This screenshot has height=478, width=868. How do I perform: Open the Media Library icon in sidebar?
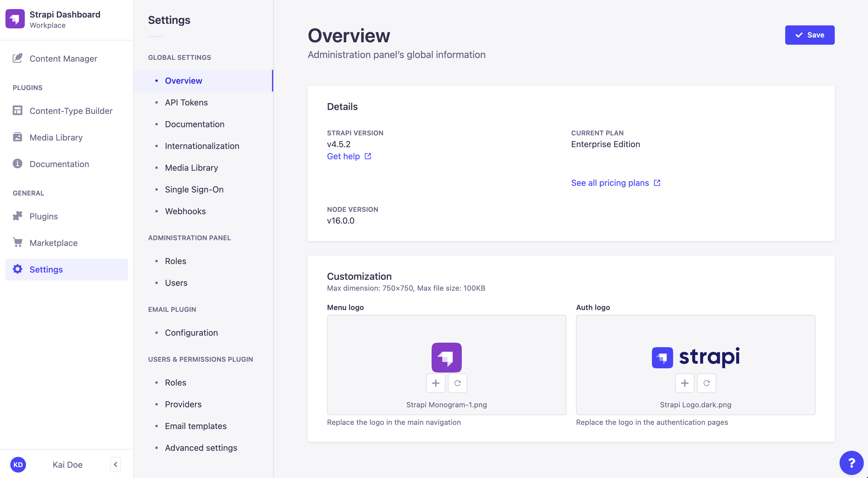click(x=18, y=137)
